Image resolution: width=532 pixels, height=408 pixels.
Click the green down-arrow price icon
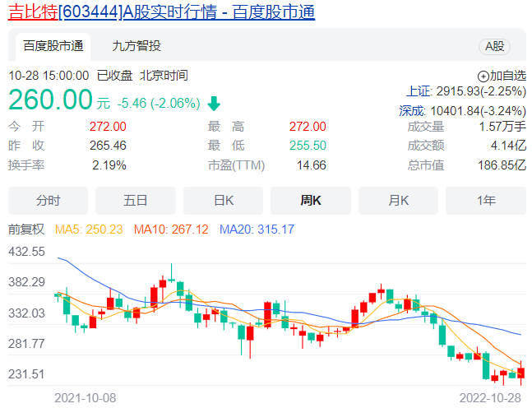tap(214, 104)
